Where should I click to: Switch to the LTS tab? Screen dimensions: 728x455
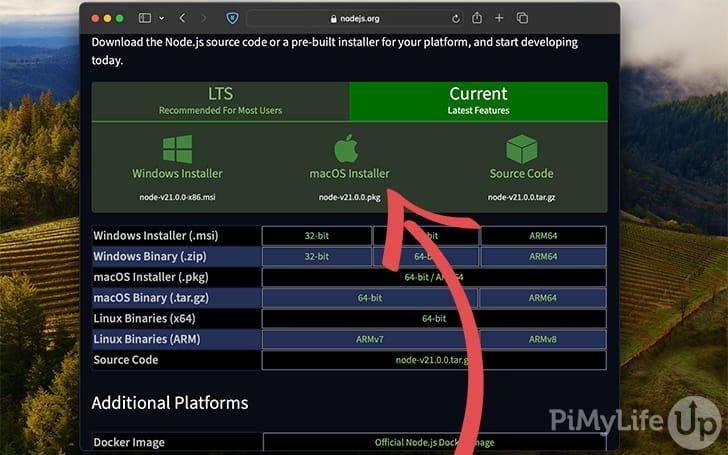point(220,101)
